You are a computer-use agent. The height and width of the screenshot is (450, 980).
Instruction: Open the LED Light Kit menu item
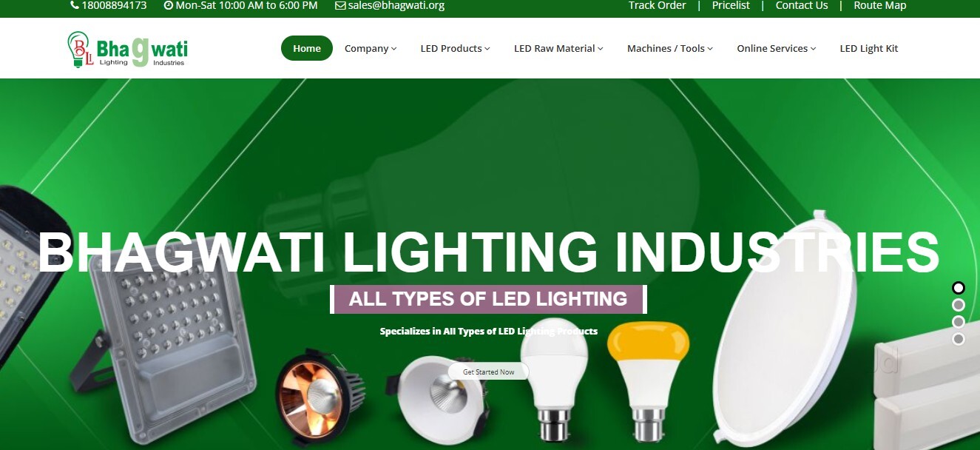(x=869, y=48)
